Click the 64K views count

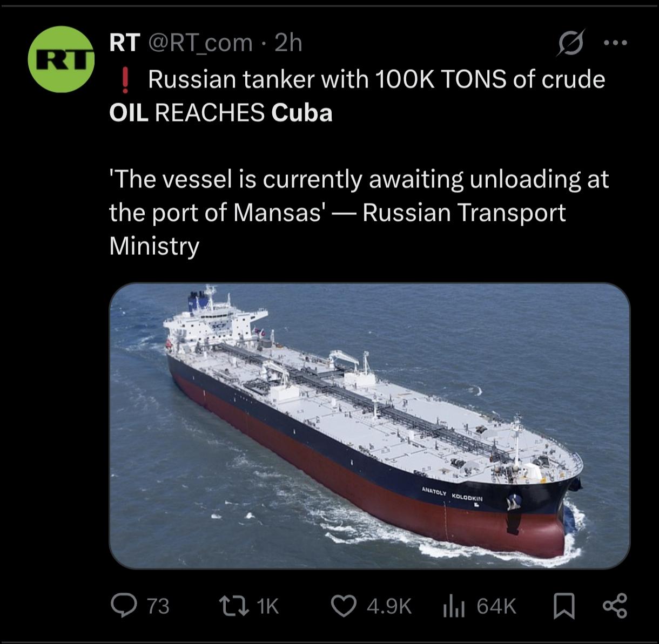tap(496, 606)
